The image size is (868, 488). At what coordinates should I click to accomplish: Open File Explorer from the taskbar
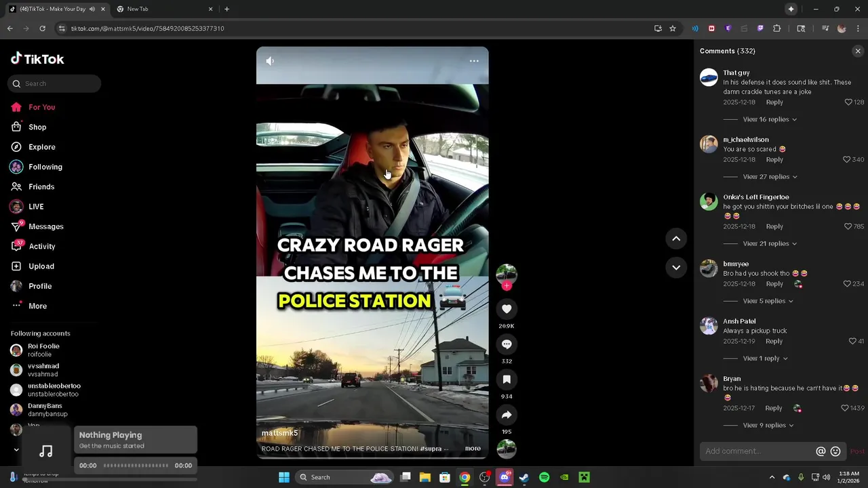[425, 477]
